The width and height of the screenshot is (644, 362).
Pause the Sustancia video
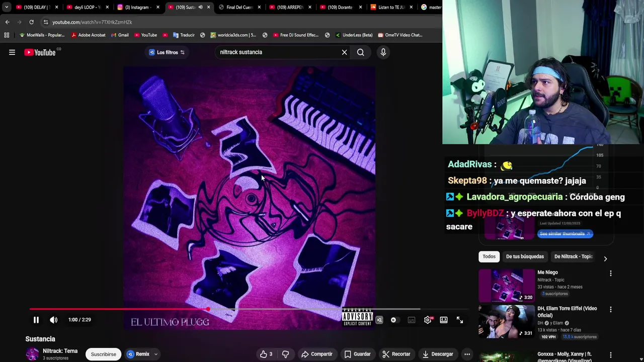click(36, 320)
